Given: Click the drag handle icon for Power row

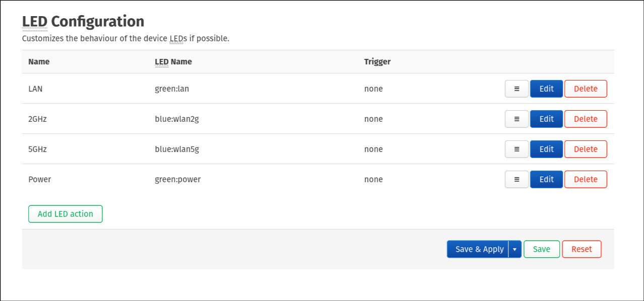Looking at the screenshot, I should 517,179.
